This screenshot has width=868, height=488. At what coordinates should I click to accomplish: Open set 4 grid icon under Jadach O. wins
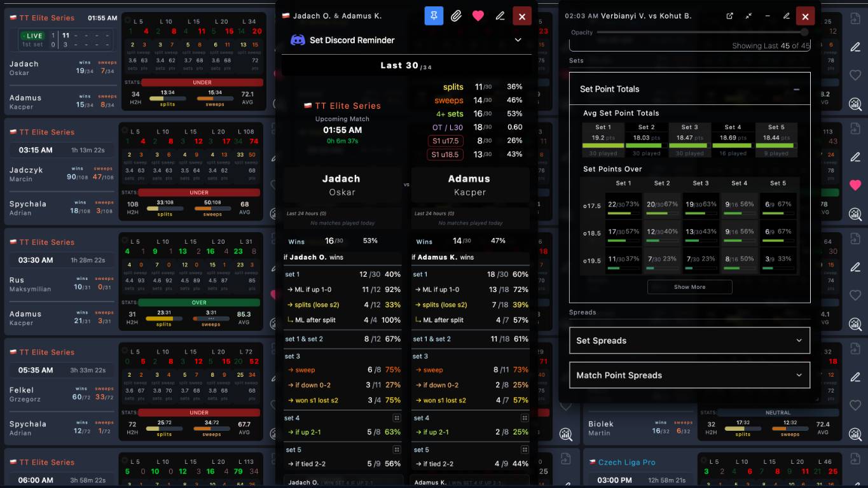(396, 418)
